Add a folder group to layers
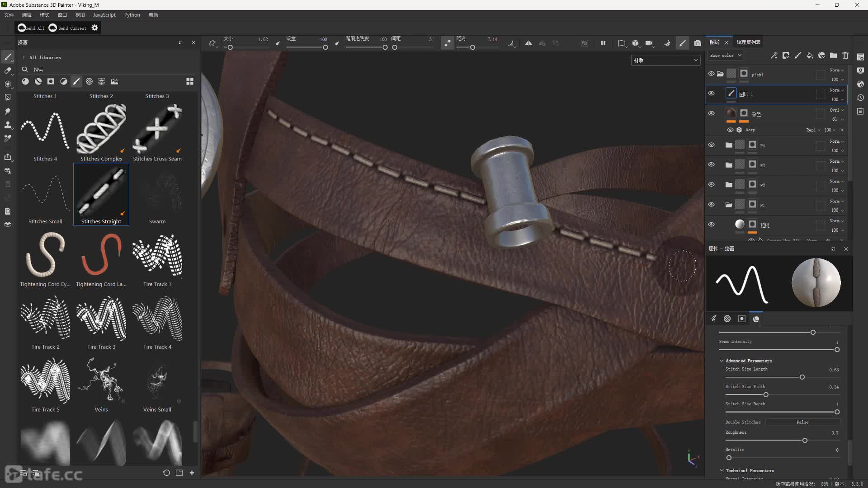The image size is (868, 488). coord(833,55)
